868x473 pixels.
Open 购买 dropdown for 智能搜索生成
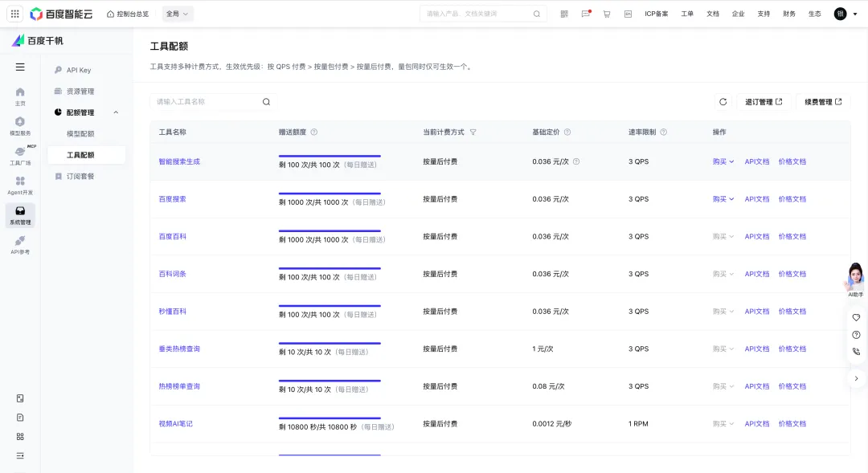coord(723,161)
